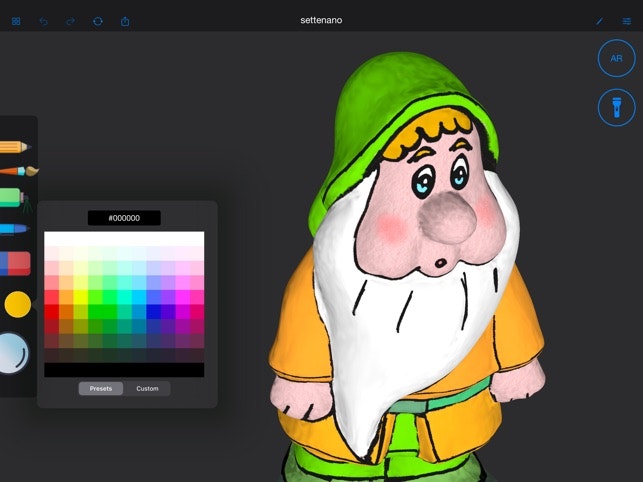Pick magenta swatch in palette
The width and height of the screenshot is (643, 482).
[182, 297]
